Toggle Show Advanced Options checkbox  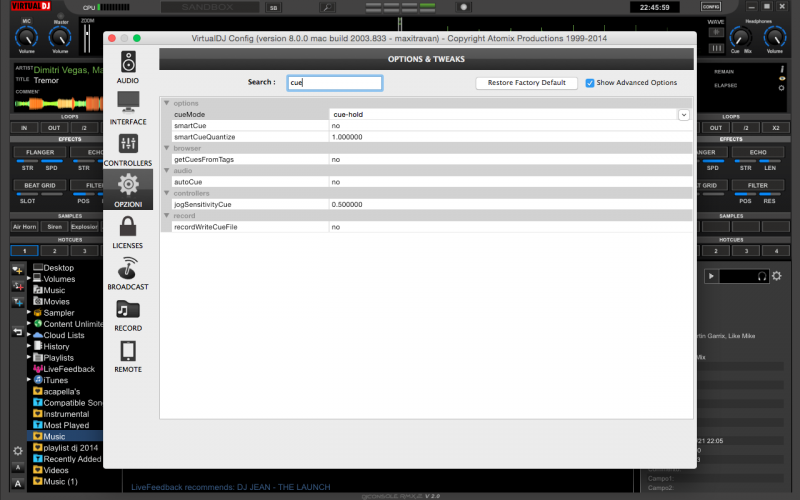[x=590, y=83]
